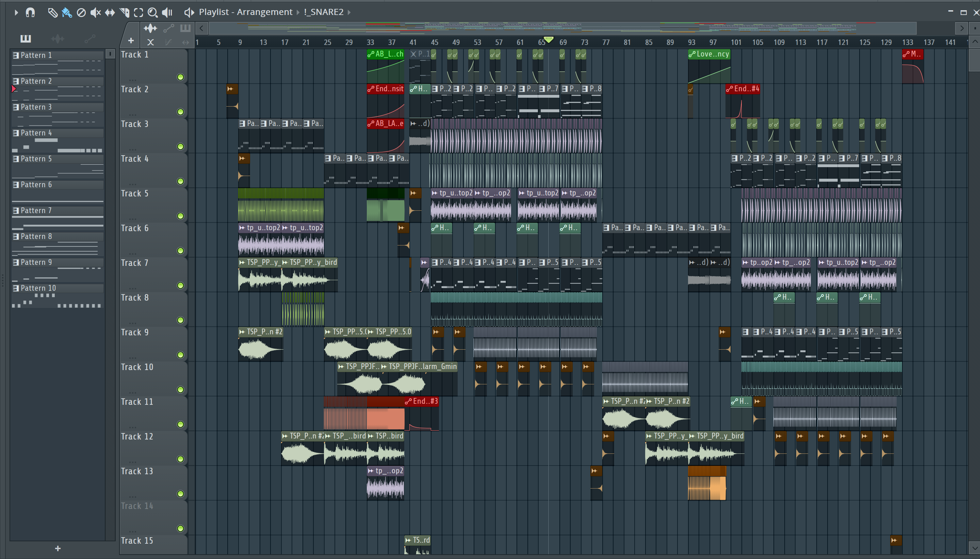Select the Draw pencil tool
The height and width of the screenshot is (559, 980).
point(52,13)
